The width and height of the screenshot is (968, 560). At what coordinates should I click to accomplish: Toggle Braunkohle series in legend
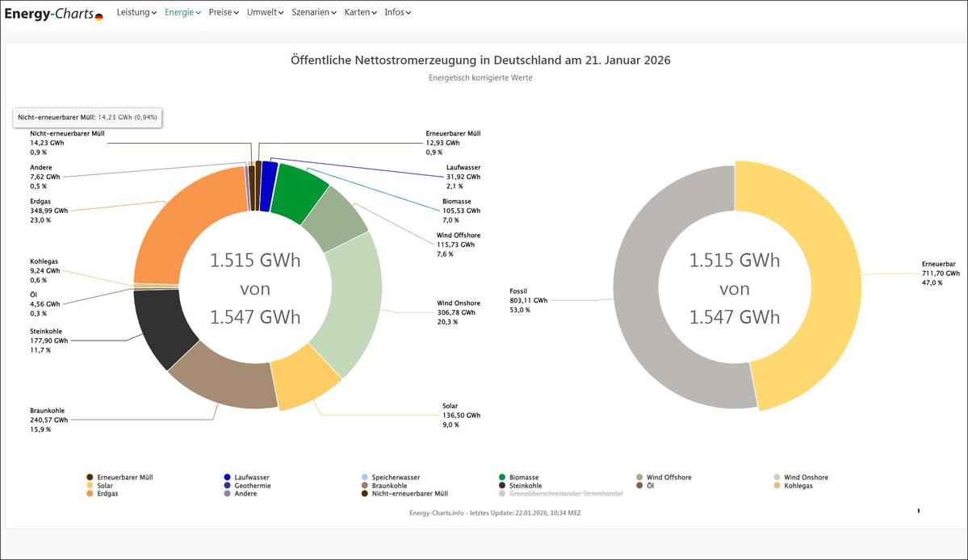[389, 486]
